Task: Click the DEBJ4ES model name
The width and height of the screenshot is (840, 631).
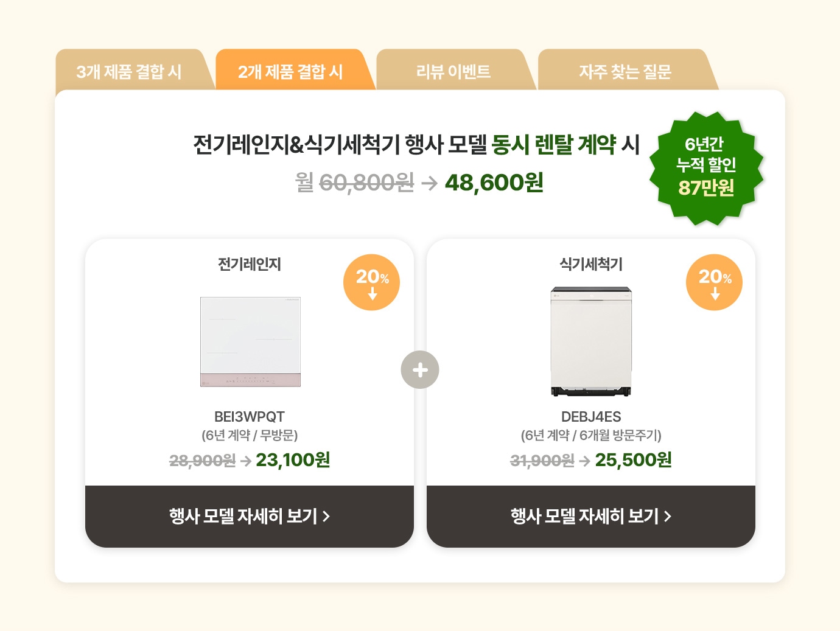Action: 591,417
